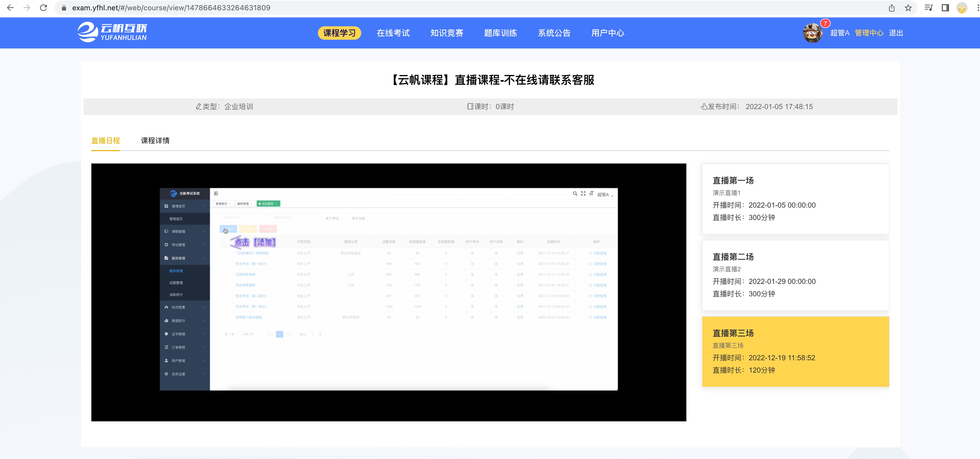The image size is (980, 459).
Task: Click the pencil icon beside 类型
Action: [199, 106]
